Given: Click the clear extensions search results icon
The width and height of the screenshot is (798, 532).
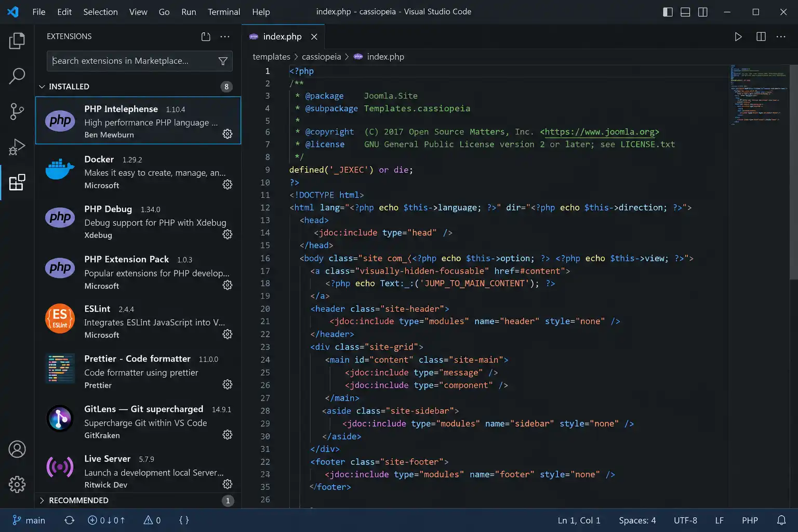Looking at the screenshot, I should click(206, 36).
